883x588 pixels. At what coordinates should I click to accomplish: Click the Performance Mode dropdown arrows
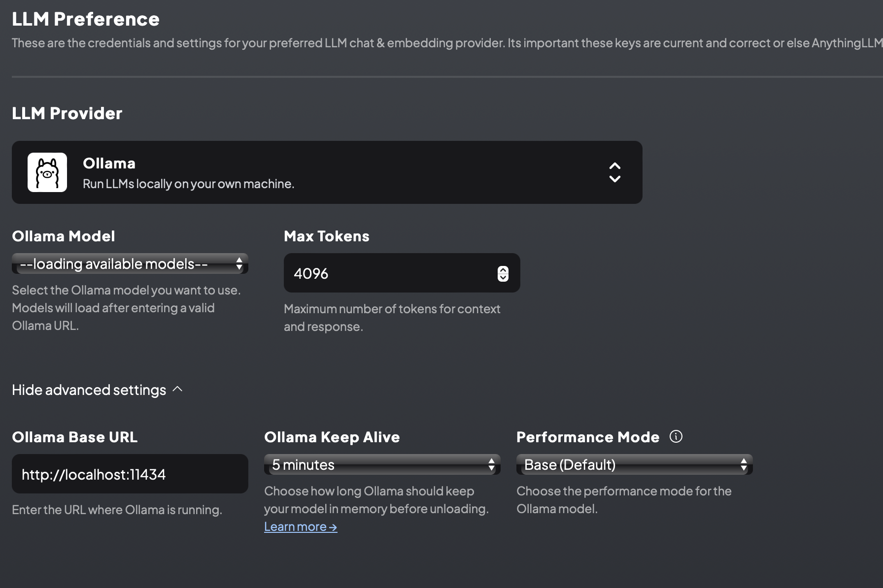(744, 465)
